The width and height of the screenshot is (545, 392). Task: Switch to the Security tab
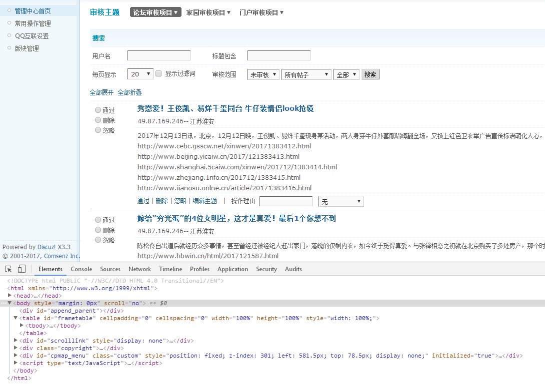point(266,269)
